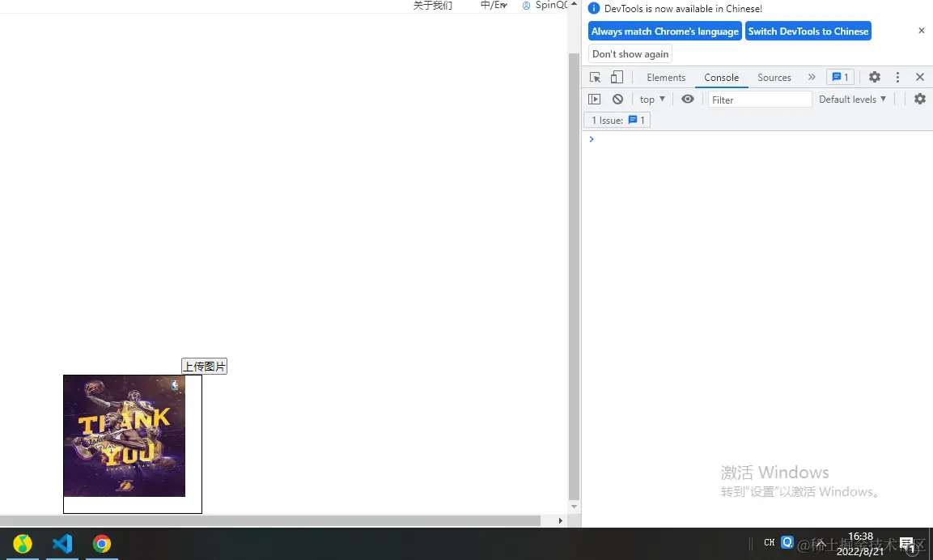Switch to the Sources tab
The width and height of the screenshot is (933, 560).
(x=774, y=78)
